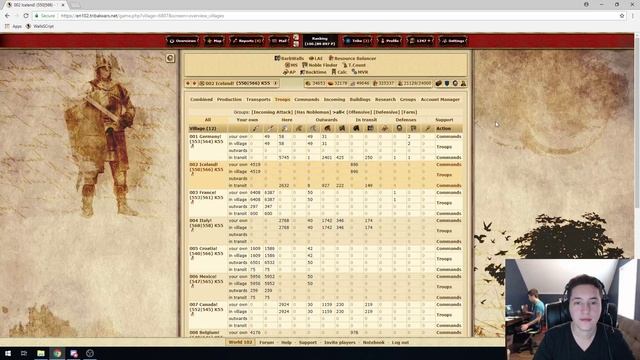Filter by Incoming Attack group
The image size is (640, 360).
[272, 112]
